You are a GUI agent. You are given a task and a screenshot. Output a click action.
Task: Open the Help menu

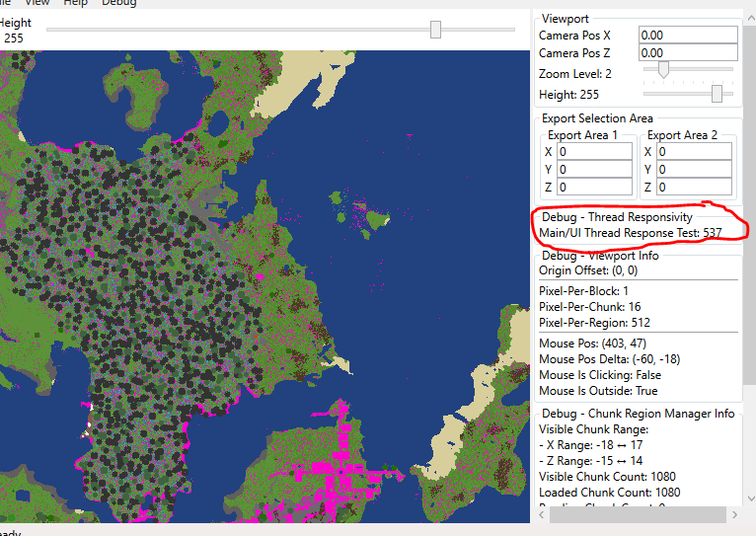point(75,2)
